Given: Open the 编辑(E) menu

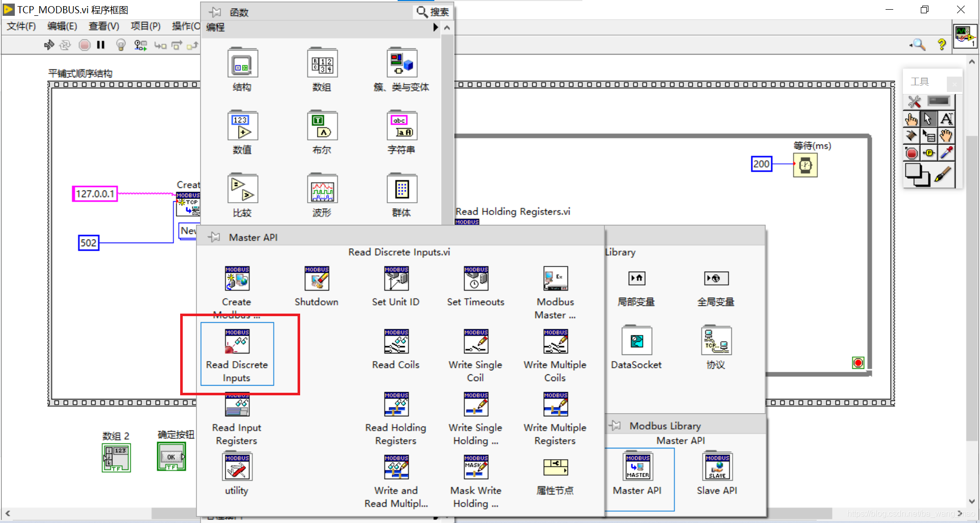Looking at the screenshot, I should coord(62,26).
